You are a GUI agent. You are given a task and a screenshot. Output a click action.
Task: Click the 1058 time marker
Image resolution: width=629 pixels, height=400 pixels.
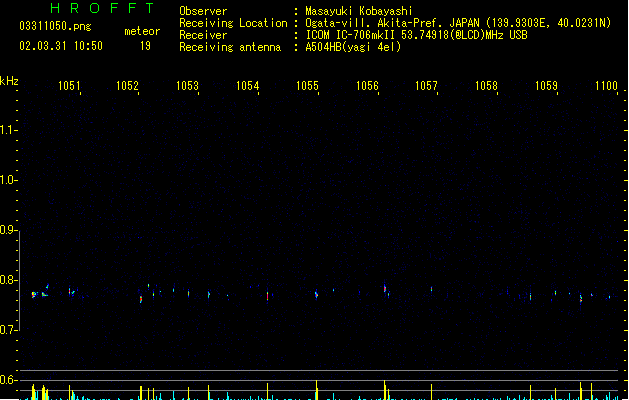coord(486,85)
